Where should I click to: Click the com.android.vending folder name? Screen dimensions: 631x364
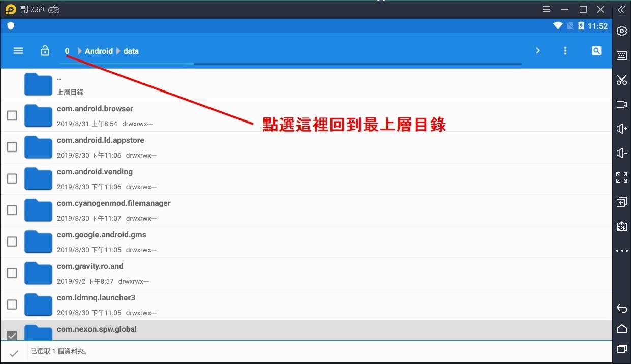click(95, 172)
